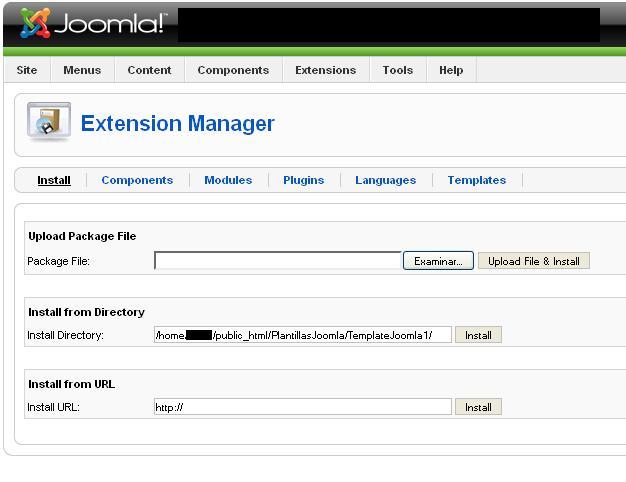Open the Site menu
This screenshot has width=626, height=482.
pos(27,70)
